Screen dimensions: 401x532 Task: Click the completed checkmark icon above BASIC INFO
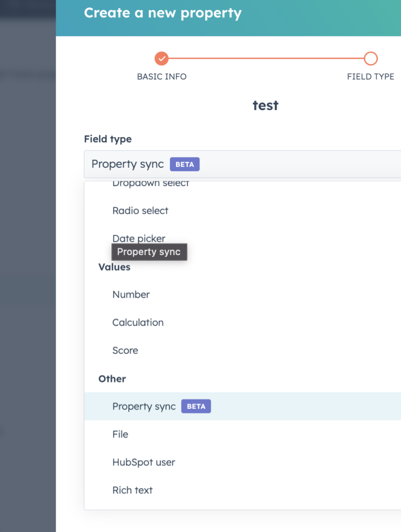(x=162, y=58)
